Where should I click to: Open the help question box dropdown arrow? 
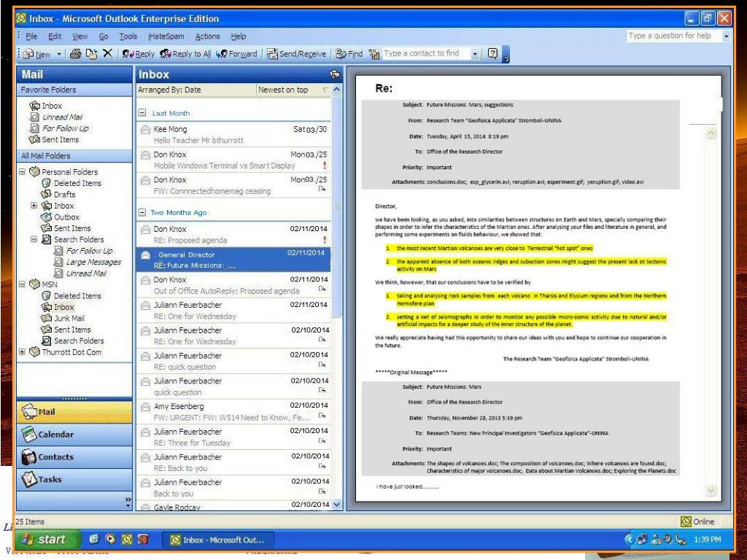click(x=726, y=36)
